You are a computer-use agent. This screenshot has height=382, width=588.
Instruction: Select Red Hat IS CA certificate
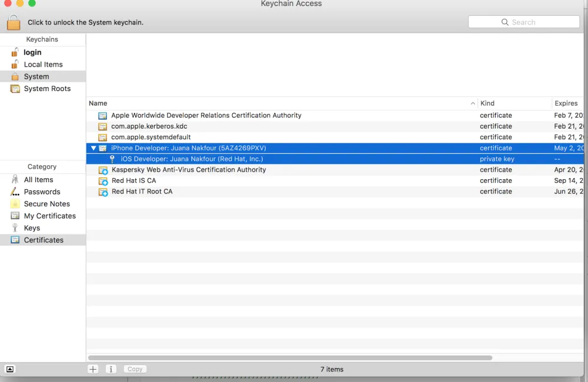[335, 180]
